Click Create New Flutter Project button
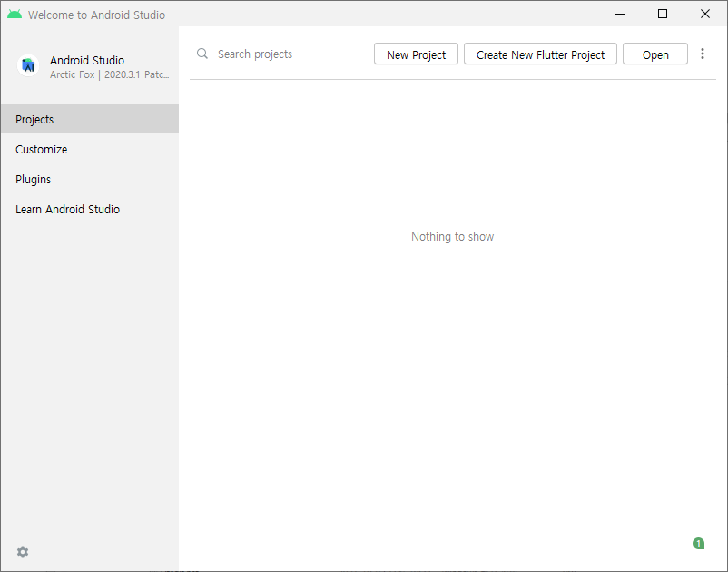 coord(540,54)
